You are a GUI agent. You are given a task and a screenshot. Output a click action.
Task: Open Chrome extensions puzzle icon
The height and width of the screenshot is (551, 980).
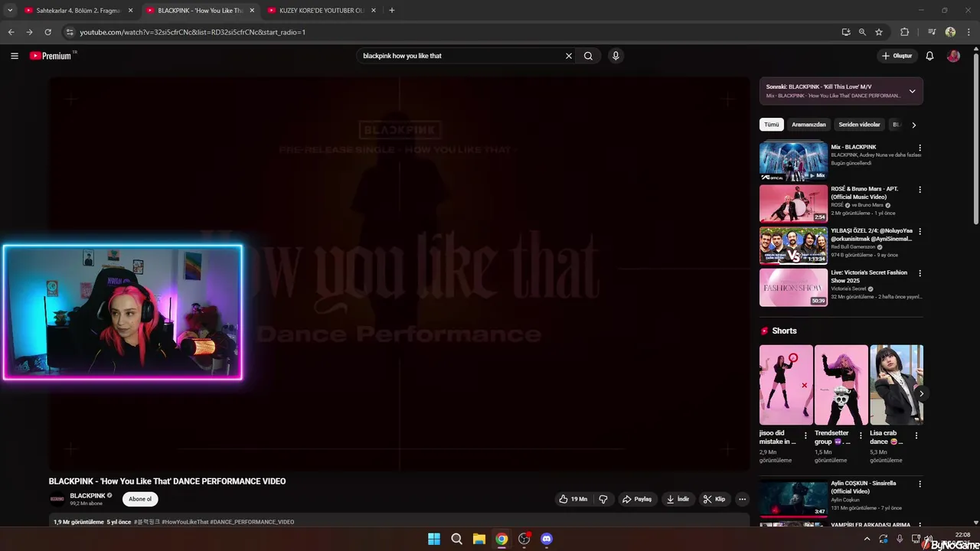pos(904,32)
